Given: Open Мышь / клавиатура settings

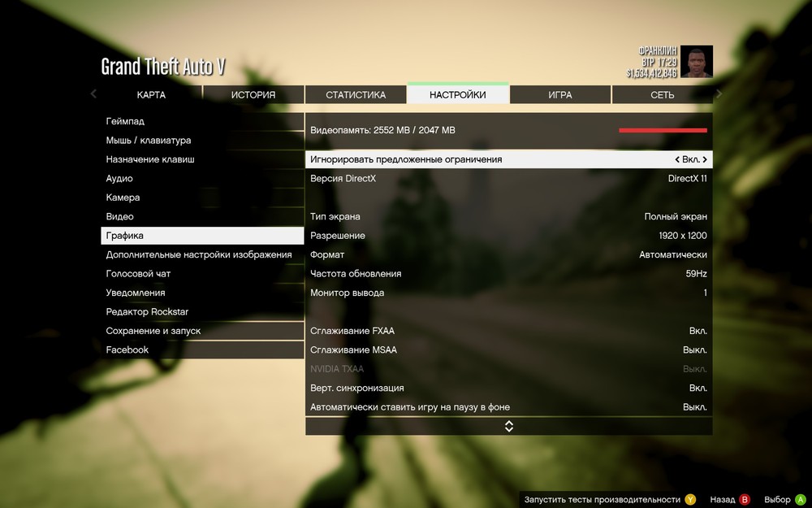Looking at the screenshot, I should [x=202, y=141].
